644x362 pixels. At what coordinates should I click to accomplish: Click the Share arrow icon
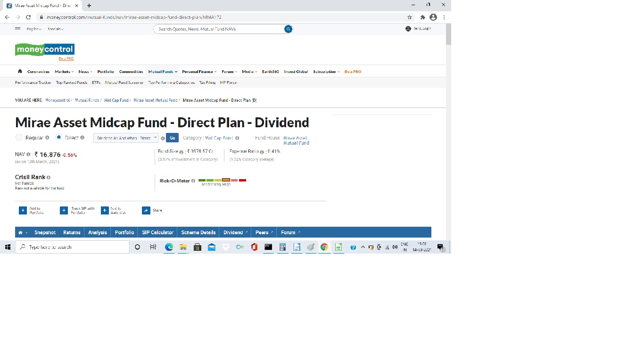146,211
